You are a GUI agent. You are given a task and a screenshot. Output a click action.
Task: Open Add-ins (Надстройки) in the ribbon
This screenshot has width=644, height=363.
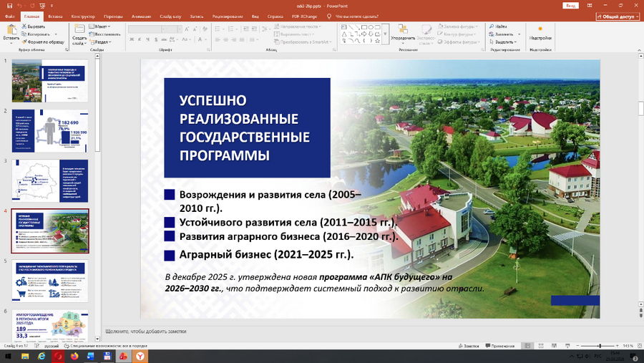pos(540,32)
